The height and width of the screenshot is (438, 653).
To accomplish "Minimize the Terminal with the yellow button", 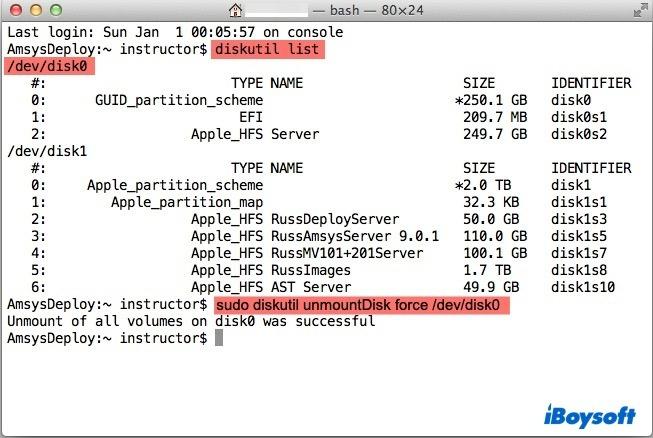I will click(x=35, y=12).
